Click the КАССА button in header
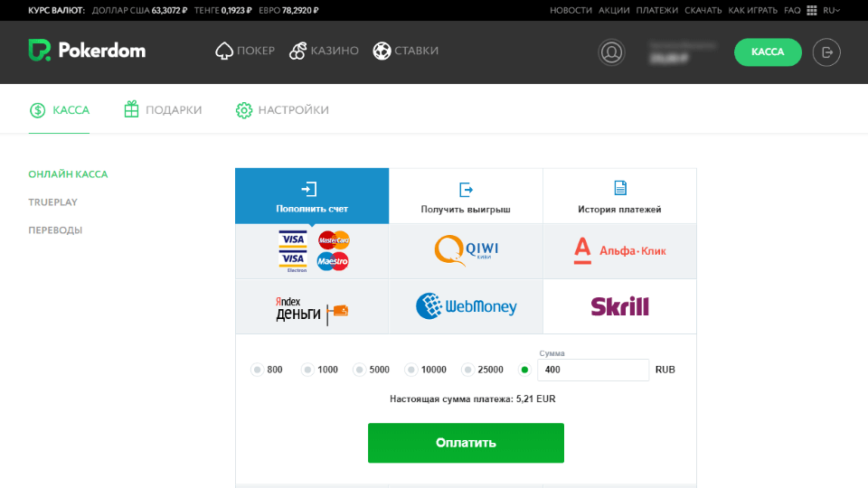 [768, 52]
